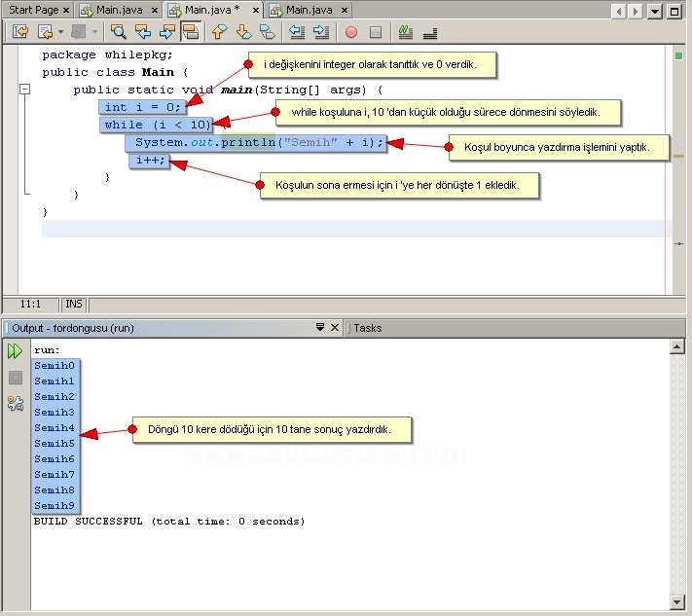Image resolution: width=692 pixels, height=616 pixels.
Task: Stop macro recording square icon
Action: coord(376,32)
